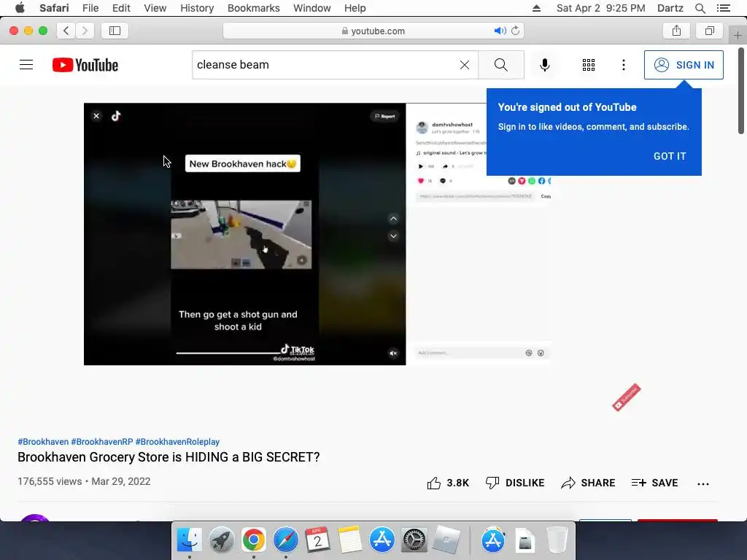Screen dimensions: 747x560
Task: Open the Help menu
Action: click(355, 8)
